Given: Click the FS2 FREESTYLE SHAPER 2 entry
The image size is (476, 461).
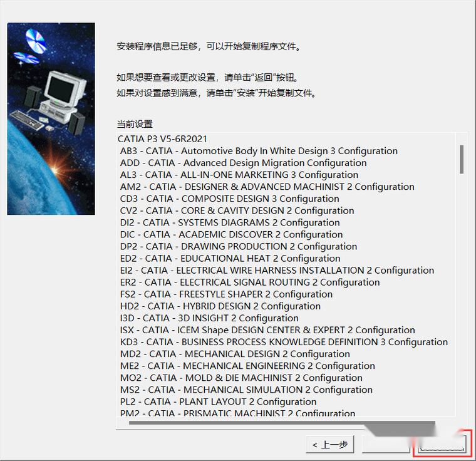Looking at the screenshot, I should [226, 294].
